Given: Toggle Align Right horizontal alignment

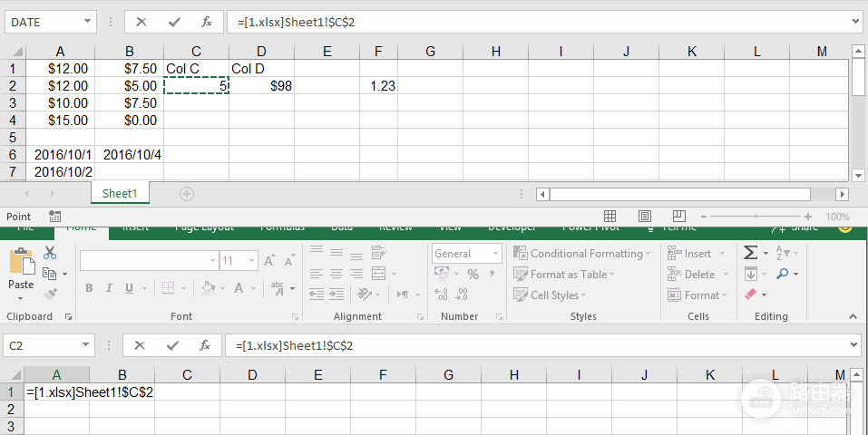Looking at the screenshot, I should click(x=356, y=274).
